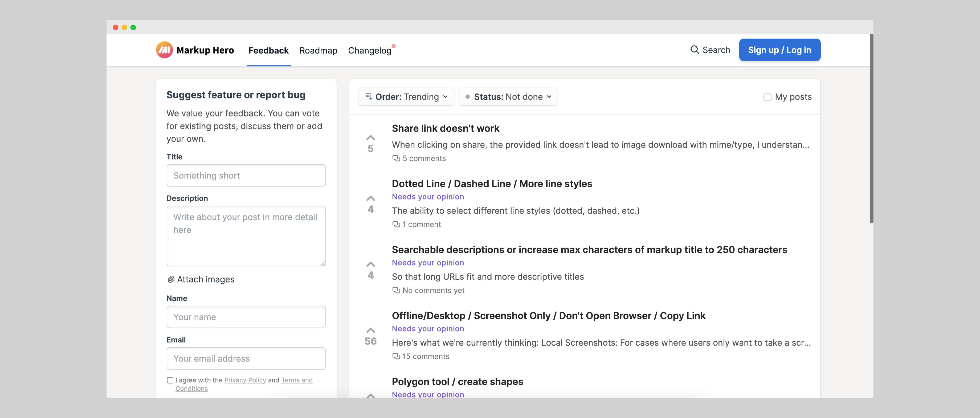Open the Privacy Policy link
This screenshot has width=980, height=418.
pos(245,380)
